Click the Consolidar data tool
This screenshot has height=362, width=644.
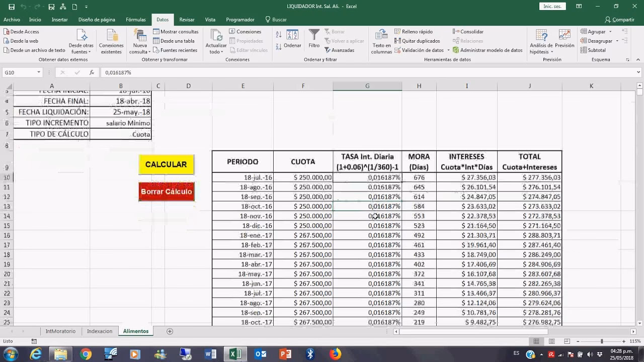point(468,32)
